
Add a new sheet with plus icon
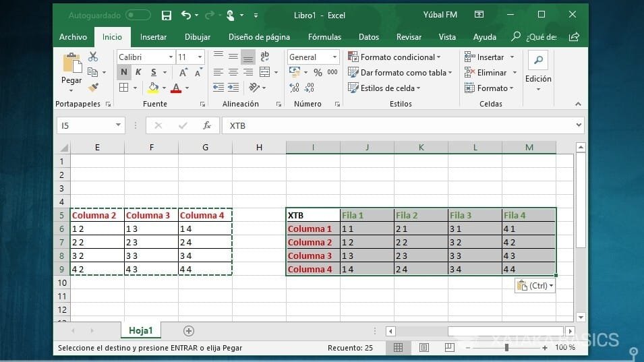point(189,331)
